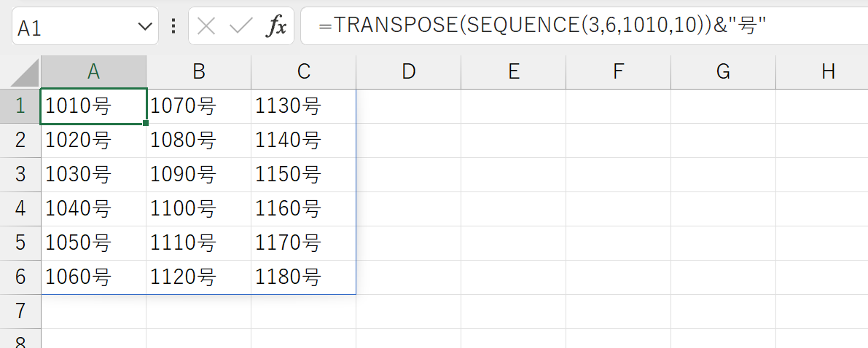Select cell containing 1070号
The height and width of the screenshot is (348, 868).
pos(199,106)
